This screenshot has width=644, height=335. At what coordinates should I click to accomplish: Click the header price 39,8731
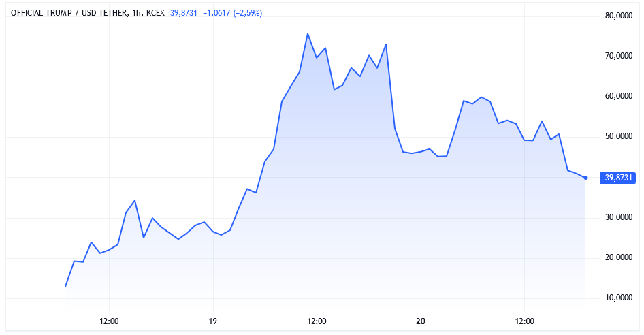(185, 13)
